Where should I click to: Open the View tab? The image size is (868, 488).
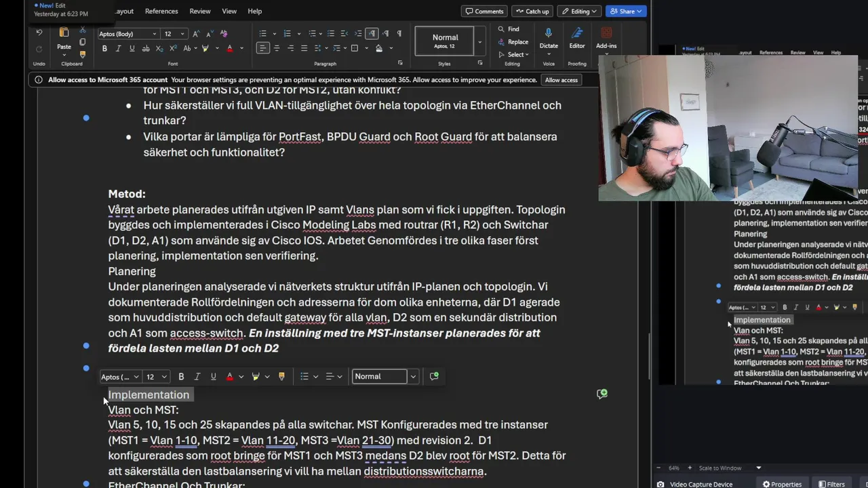click(229, 11)
